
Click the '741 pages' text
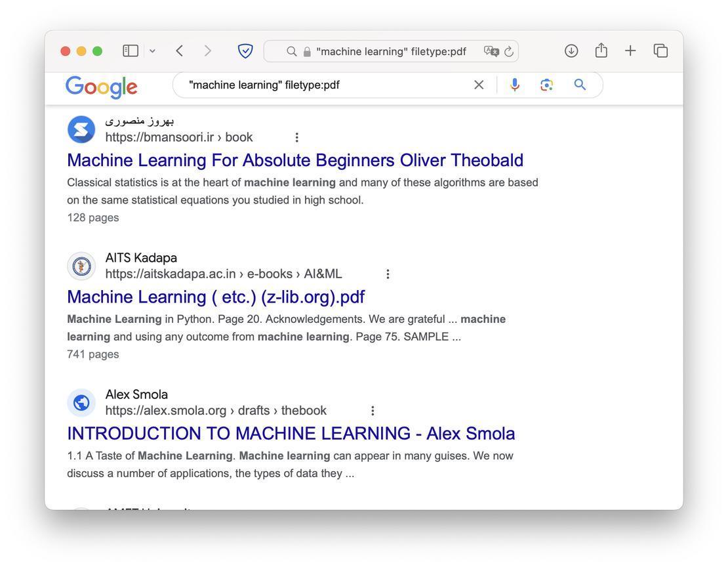[93, 354]
